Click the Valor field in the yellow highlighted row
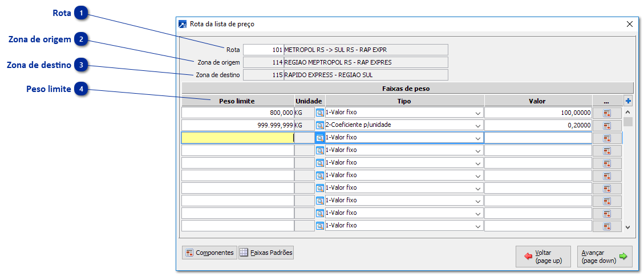This screenshot has width=644, height=276. (x=538, y=138)
